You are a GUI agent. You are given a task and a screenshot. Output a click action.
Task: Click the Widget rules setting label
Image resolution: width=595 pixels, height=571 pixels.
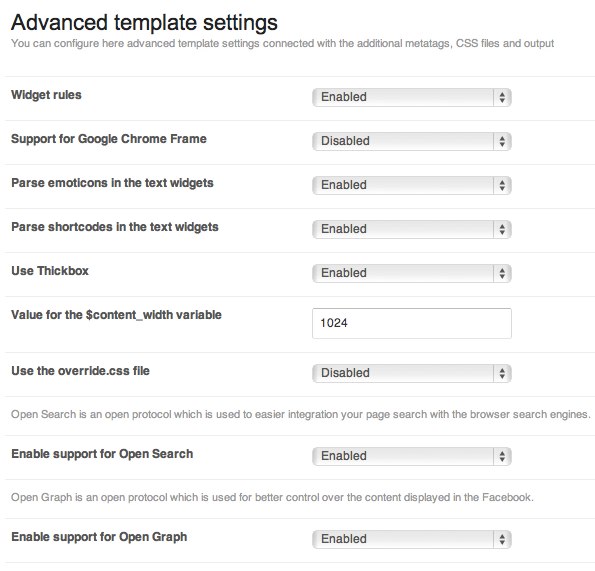coord(46,95)
